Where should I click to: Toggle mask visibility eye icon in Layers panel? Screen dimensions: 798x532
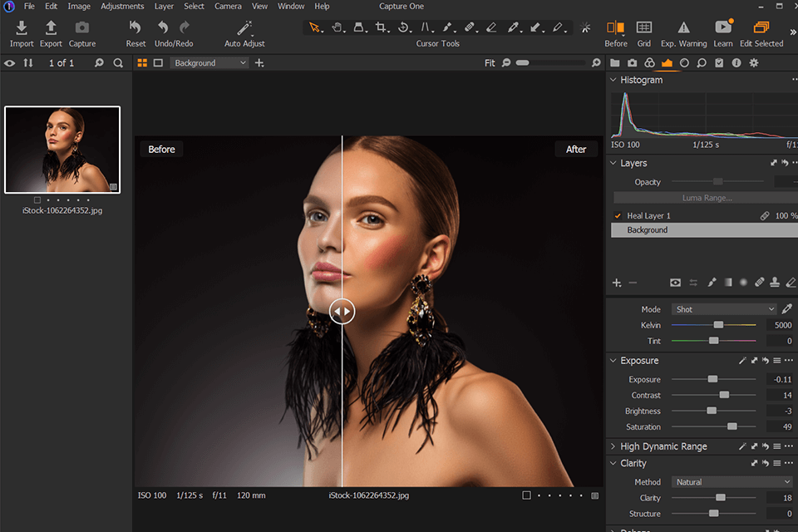point(675,283)
